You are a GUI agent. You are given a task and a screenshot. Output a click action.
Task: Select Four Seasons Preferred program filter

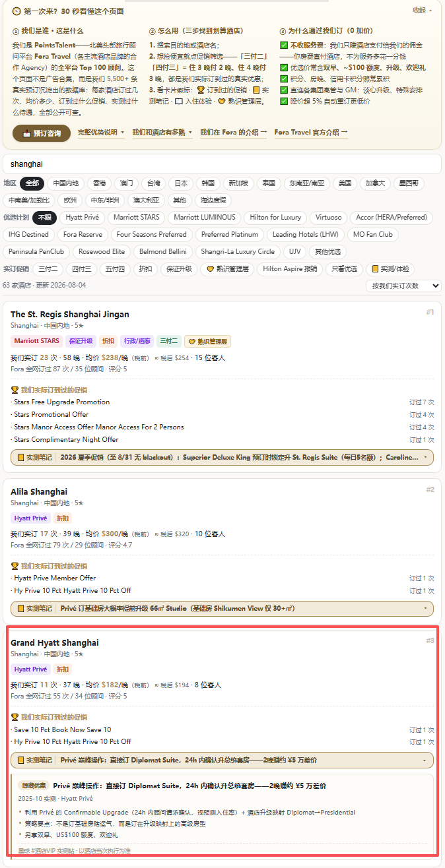click(x=151, y=234)
